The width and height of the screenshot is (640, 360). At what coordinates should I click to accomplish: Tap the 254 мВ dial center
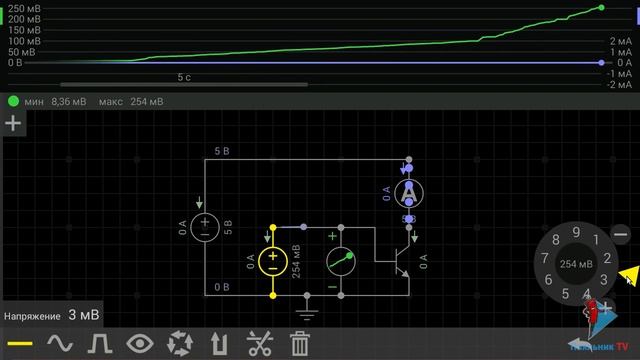[576, 264]
